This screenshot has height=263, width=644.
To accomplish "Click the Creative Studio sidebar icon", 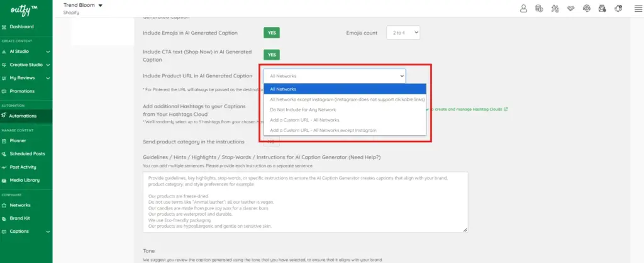I will pyautogui.click(x=4, y=65).
